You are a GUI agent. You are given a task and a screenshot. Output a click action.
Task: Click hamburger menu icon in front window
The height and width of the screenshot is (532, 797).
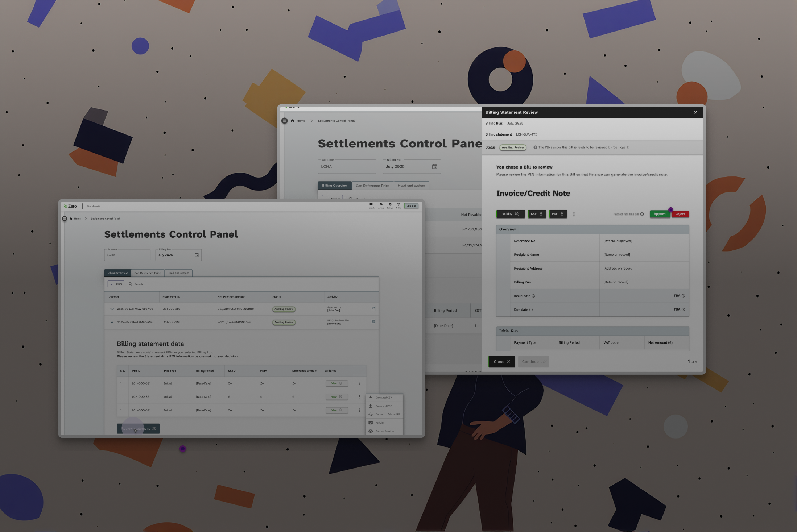65,219
